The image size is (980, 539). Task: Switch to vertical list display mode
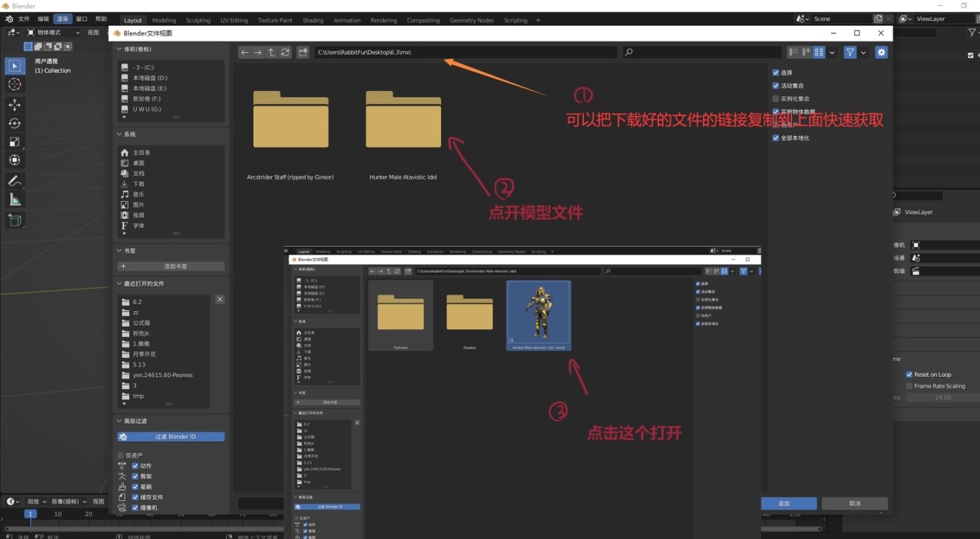click(793, 52)
